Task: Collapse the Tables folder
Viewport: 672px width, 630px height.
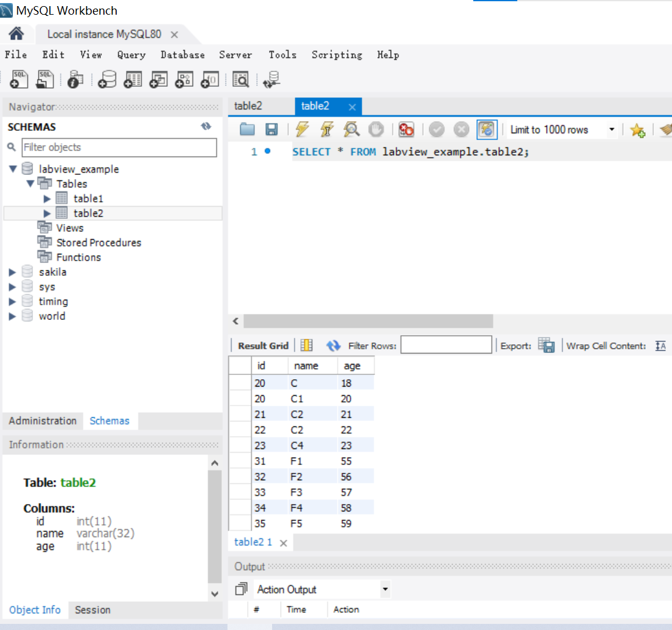Action: click(x=31, y=183)
